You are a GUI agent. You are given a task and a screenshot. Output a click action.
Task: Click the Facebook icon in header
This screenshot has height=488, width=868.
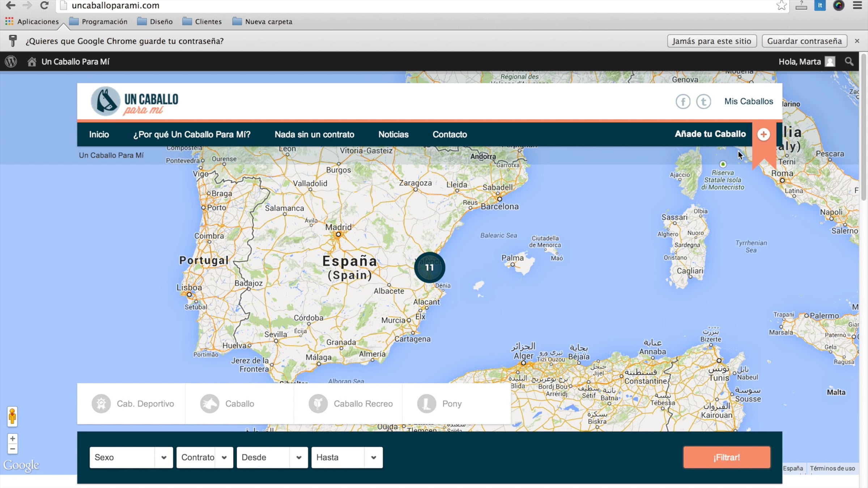pyautogui.click(x=683, y=102)
